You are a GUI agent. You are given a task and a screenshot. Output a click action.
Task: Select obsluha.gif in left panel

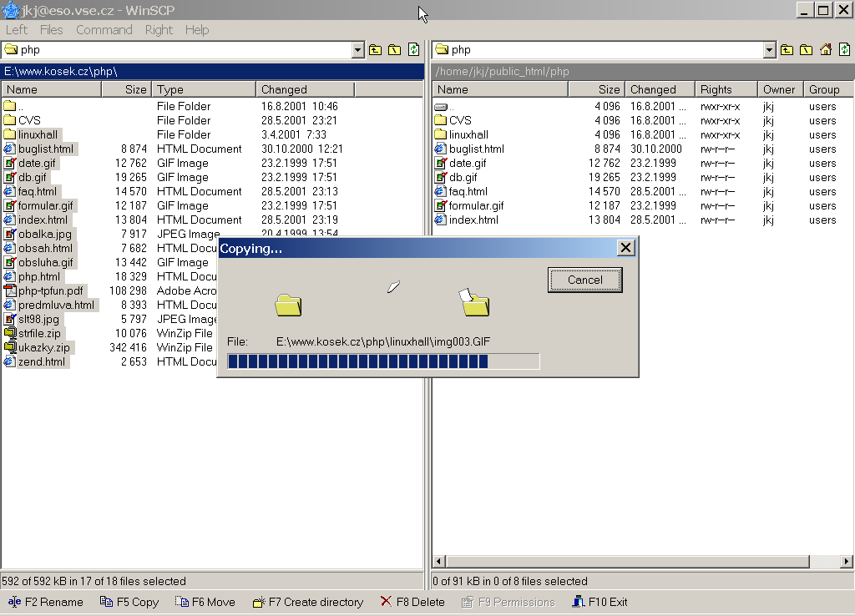[x=46, y=262]
